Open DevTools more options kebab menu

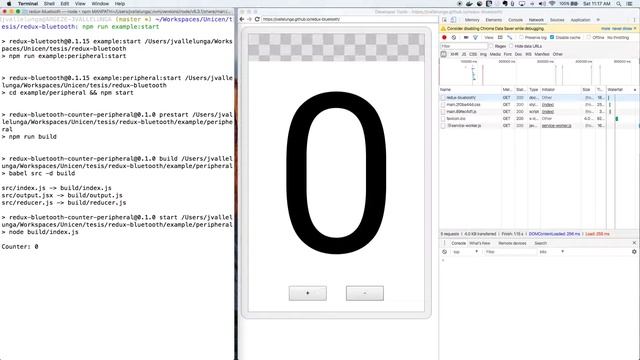point(635,20)
